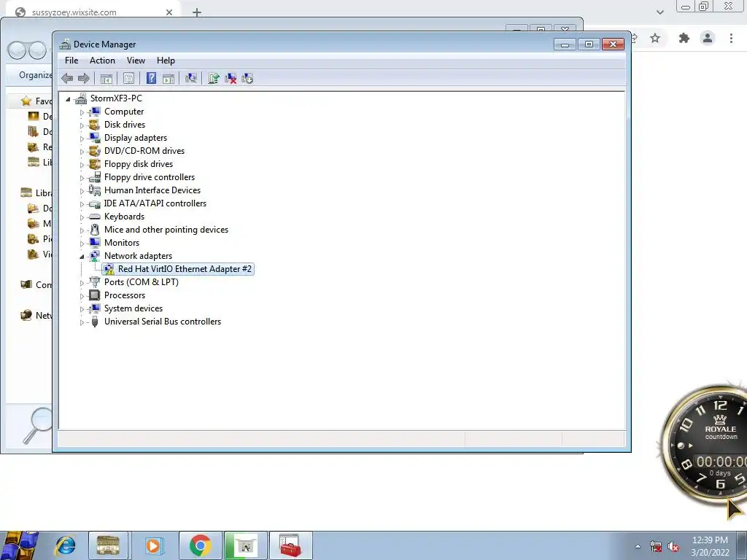Expand the Ports (COM & LPT) arrow
Viewport: 747px width, 560px height.
(82, 283)
